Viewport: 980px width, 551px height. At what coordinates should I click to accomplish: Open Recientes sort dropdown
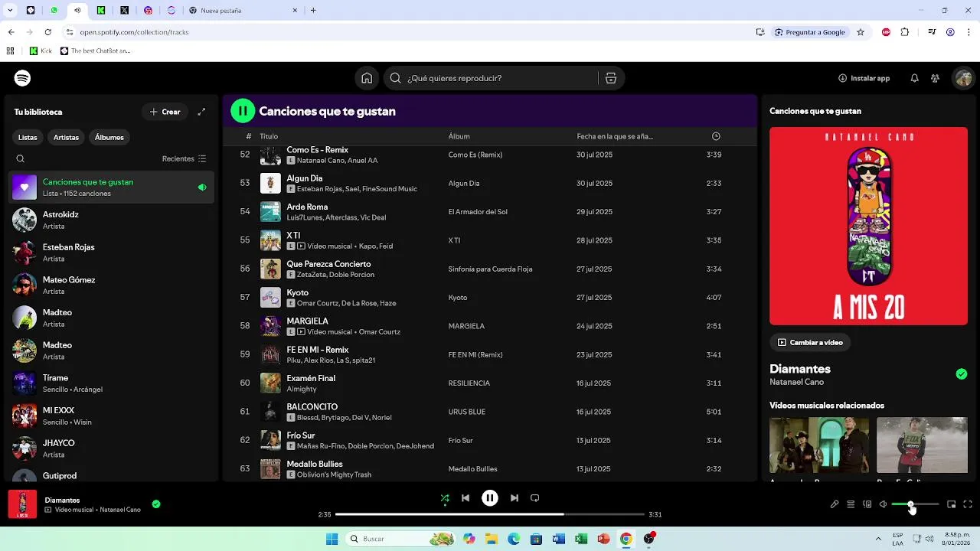[x=184, y=159]
